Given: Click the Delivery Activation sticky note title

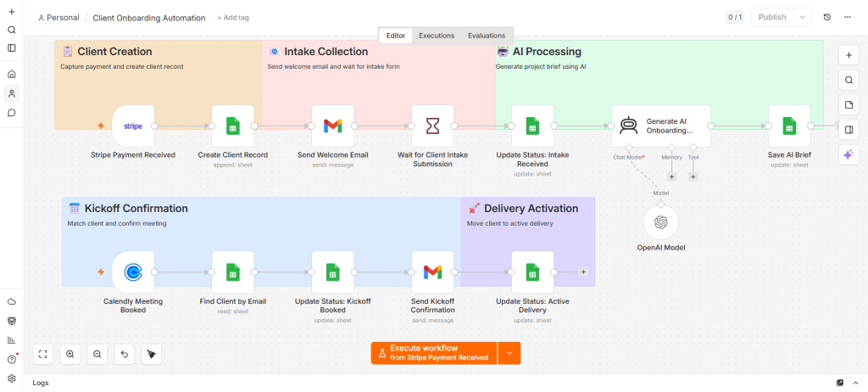Looking at the screenshot, I should point(531,209).
